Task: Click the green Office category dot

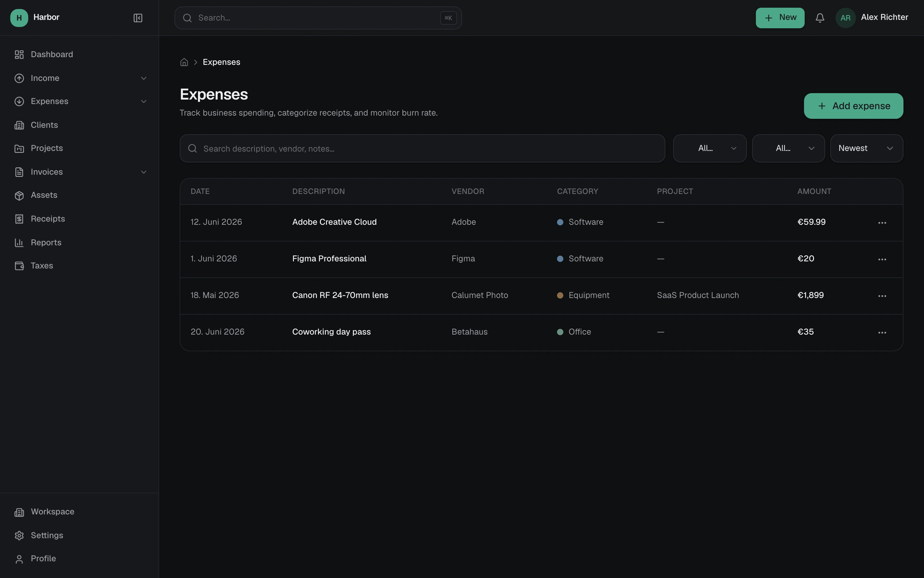Action: point(560,332)
